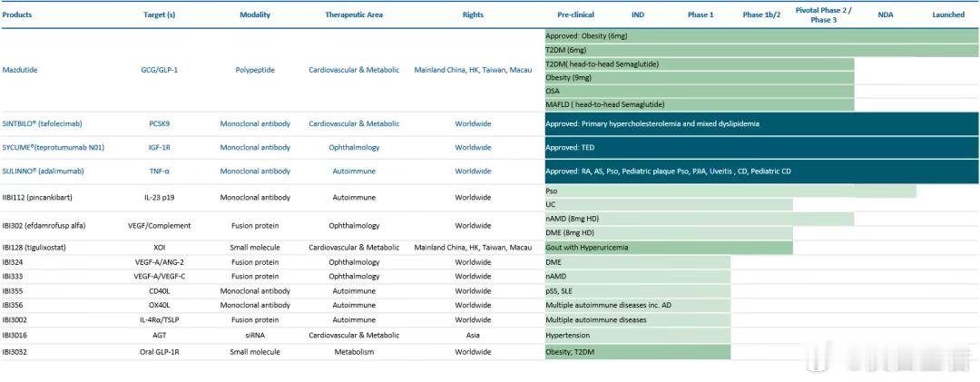The width and height of the screenshot is (980, 382).
Task: Select the IL-4Rα/TSLP target cell
Action: (x=160, y=319)
